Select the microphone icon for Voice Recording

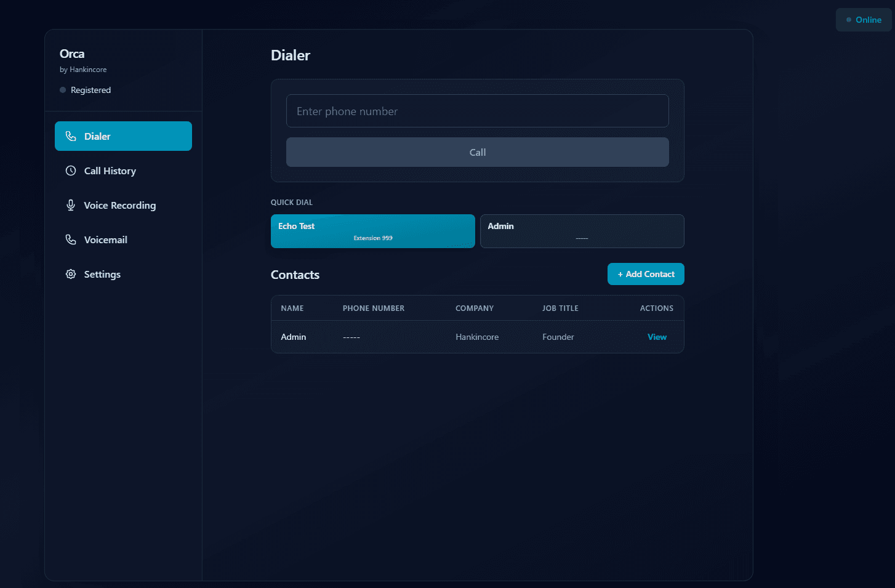71,205
